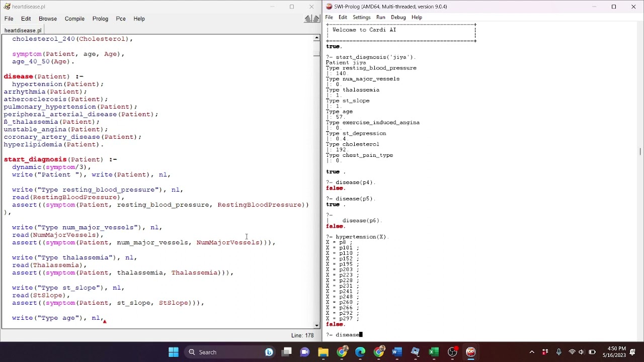Open the File menu in SWI-Prolog console

(x=329, y=17)
